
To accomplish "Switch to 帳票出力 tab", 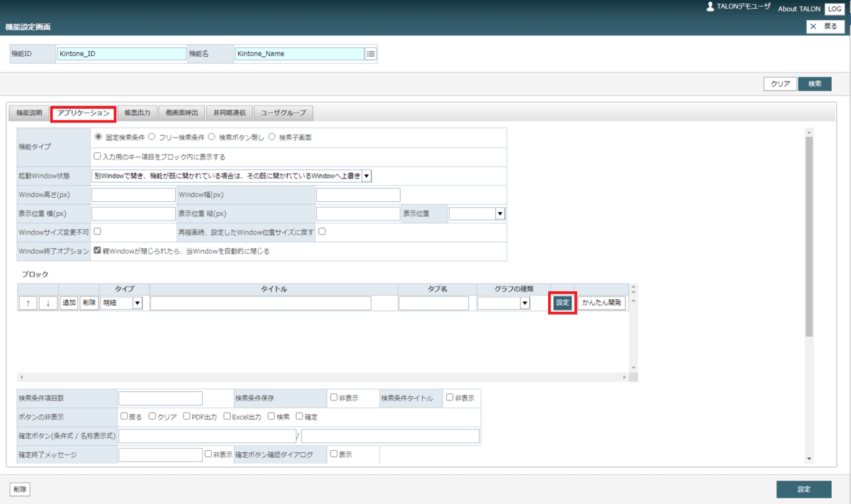I will (137, 113).
